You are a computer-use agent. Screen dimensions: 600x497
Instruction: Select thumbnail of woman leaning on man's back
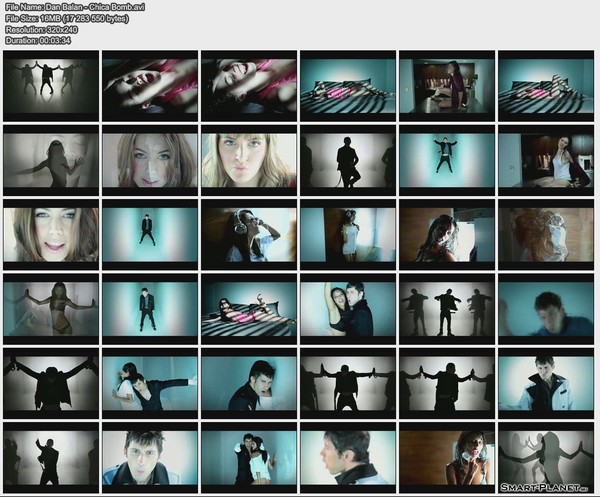(x=150, y=383)
